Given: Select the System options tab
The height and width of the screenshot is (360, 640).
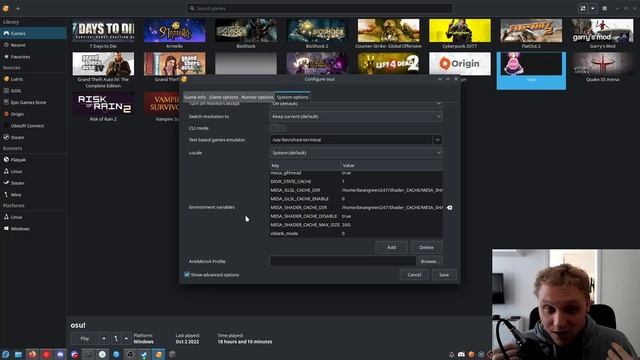Looking at the screenshot, I should point(293,97).
